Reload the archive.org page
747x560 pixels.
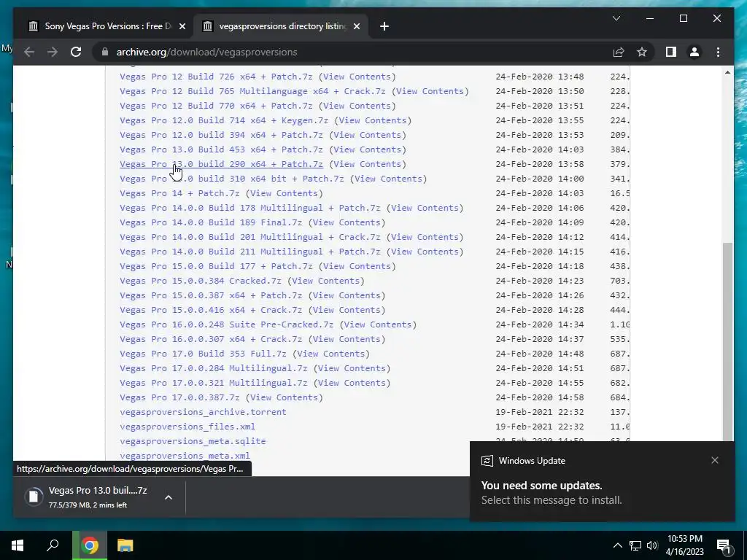point(76,52)
